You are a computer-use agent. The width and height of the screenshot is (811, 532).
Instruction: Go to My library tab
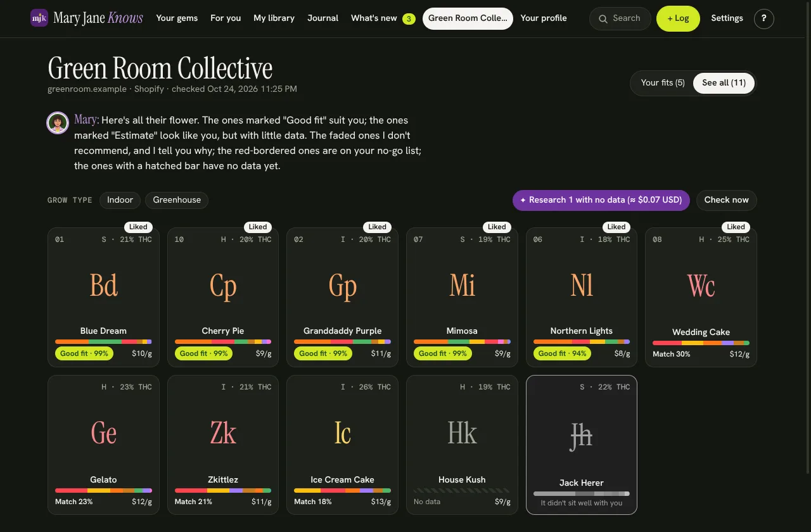[x=274, y=18]
